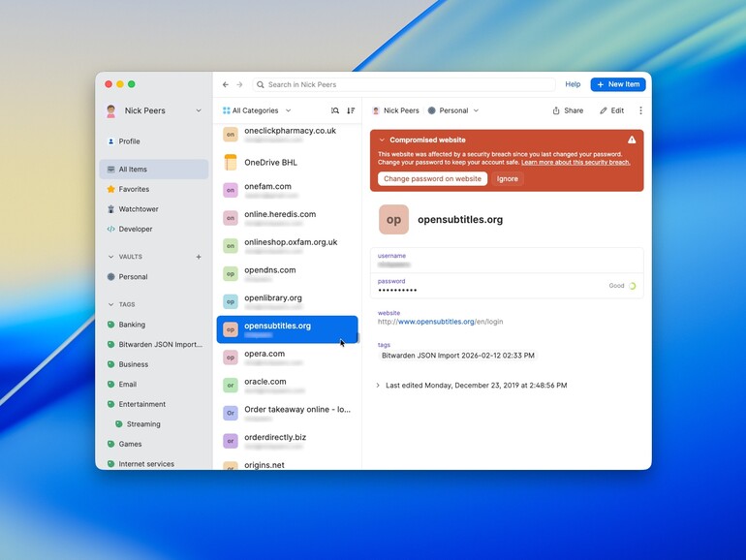
Task: Click the Search in Nick Peers field
Action: (404, 84)
